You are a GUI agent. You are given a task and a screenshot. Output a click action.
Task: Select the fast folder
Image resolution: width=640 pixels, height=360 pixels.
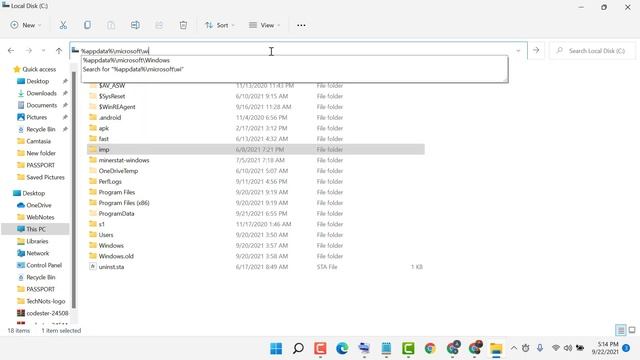coord(104,139)
